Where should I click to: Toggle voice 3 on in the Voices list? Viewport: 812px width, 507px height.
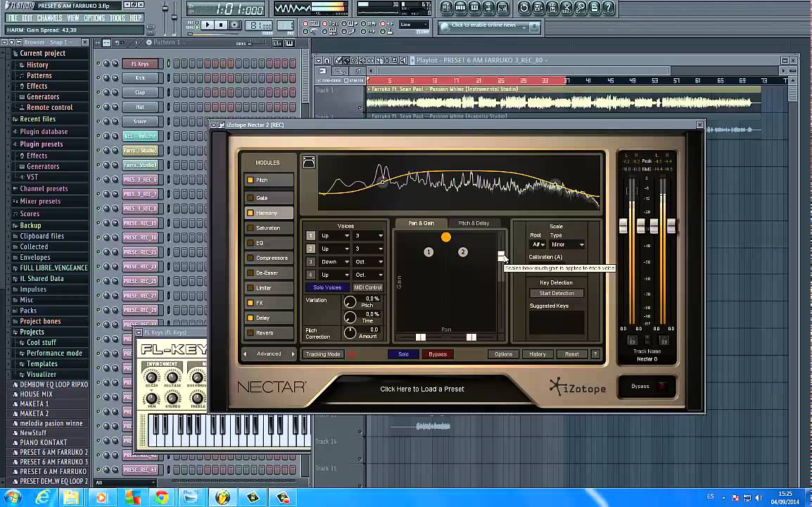click(x=311, y=262)
